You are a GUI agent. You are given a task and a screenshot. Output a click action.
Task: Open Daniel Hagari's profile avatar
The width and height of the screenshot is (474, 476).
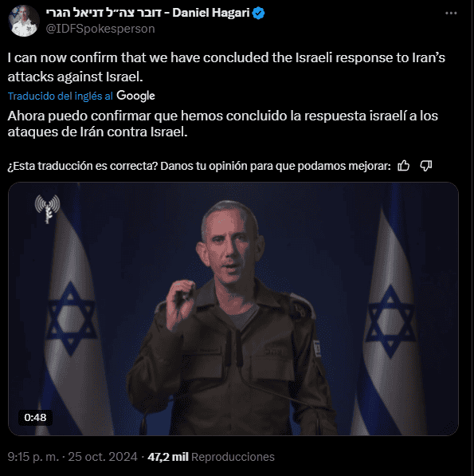[x=24, y=21]
